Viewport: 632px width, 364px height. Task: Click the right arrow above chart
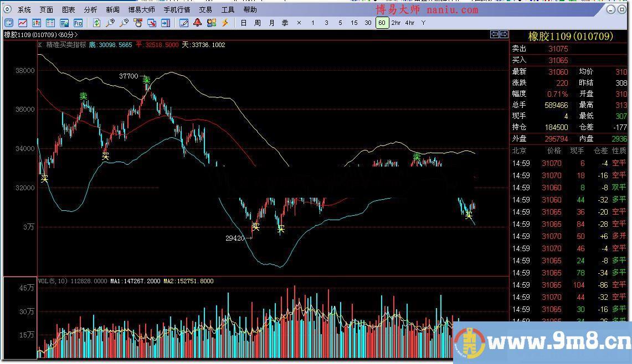click(503, 34)
